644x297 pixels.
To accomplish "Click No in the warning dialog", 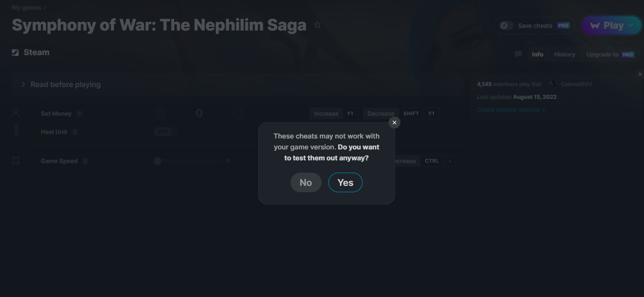I will [306, 183].
